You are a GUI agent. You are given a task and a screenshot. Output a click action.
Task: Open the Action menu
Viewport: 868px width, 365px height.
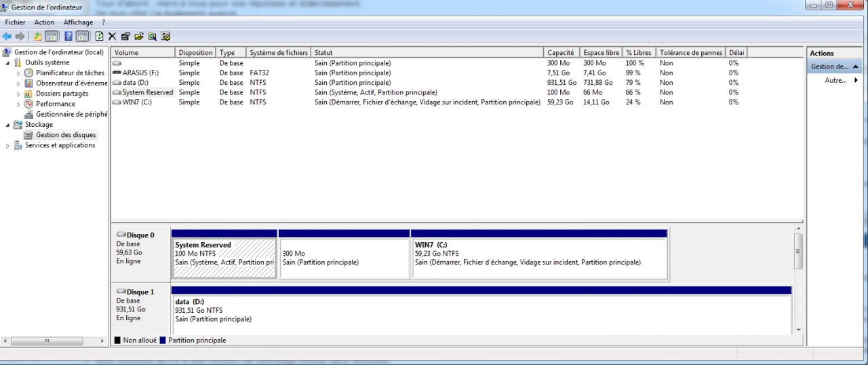point(44,22)
